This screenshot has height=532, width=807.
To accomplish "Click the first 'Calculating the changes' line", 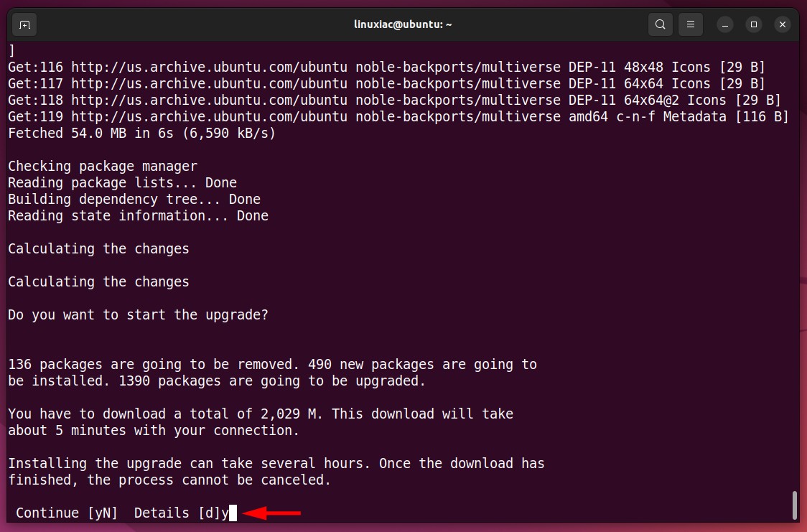I will pos(98,249).
